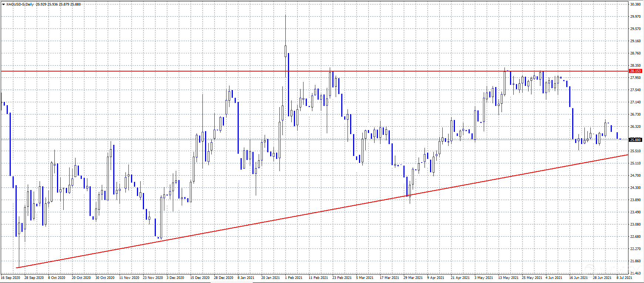Click the 8 Jul 2021 date label
The image size is (644, 283).
click(x=624, y=277)
